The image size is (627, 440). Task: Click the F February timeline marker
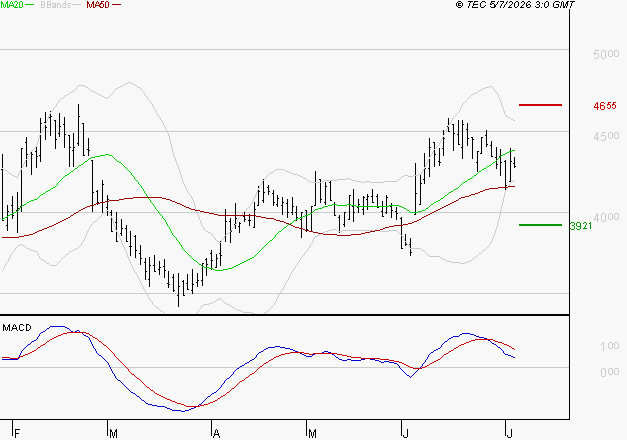tap(17, 434)
